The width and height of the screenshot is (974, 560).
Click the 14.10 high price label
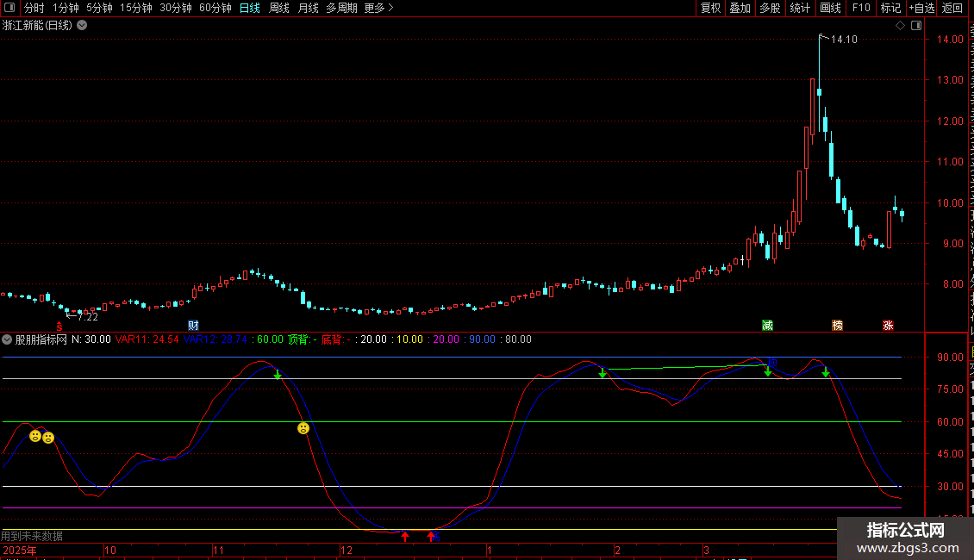tap(844, 40)
